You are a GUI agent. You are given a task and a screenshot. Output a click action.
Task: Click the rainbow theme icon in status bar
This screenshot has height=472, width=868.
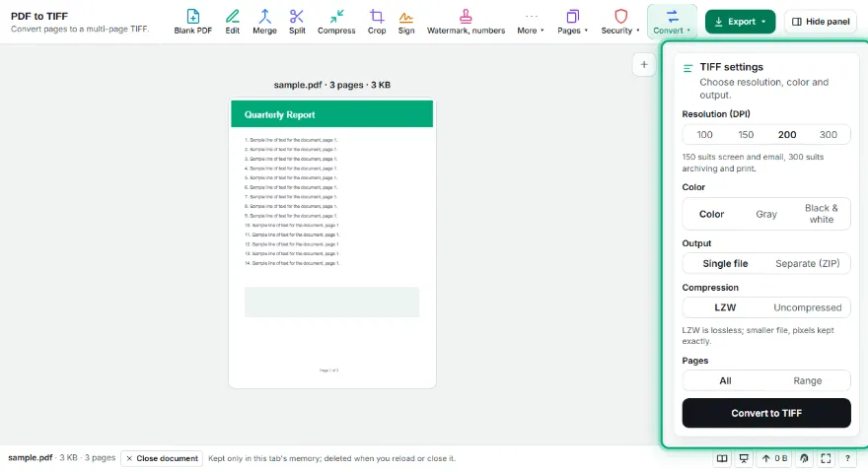(x=804, y=458)
